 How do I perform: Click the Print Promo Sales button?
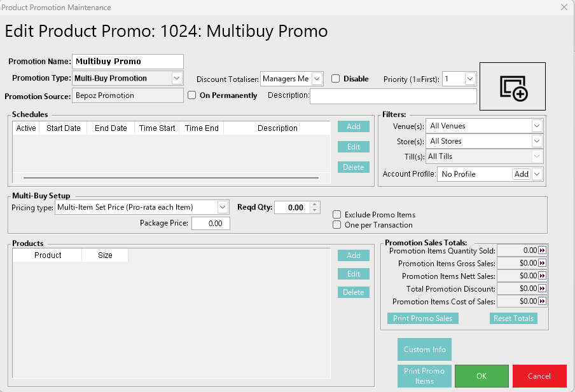[422, 318]
